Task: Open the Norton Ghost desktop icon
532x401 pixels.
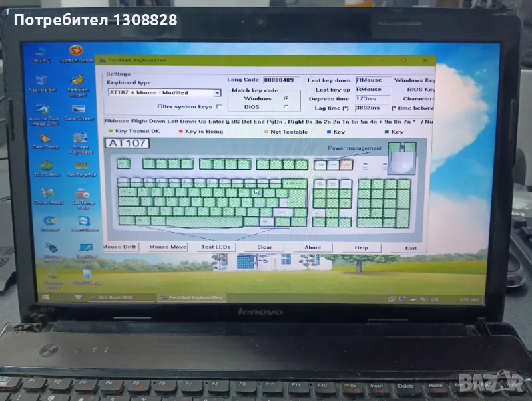Action: tap(77, 52)
